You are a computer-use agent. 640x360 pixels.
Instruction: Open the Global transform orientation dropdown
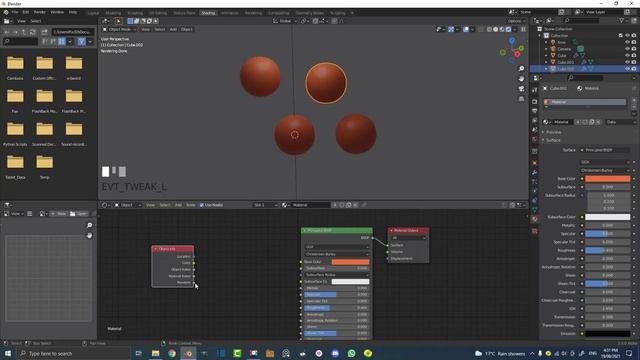click(x=284, y=21)
